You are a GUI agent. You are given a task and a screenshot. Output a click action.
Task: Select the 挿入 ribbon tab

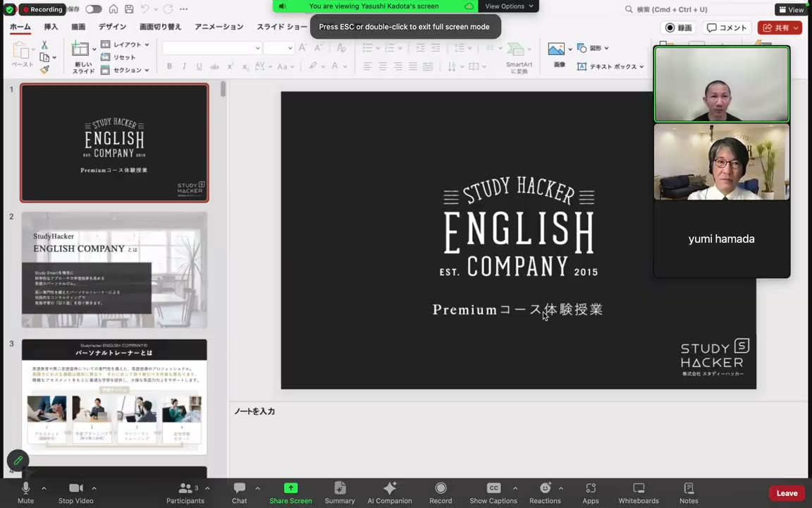[51, 27]
